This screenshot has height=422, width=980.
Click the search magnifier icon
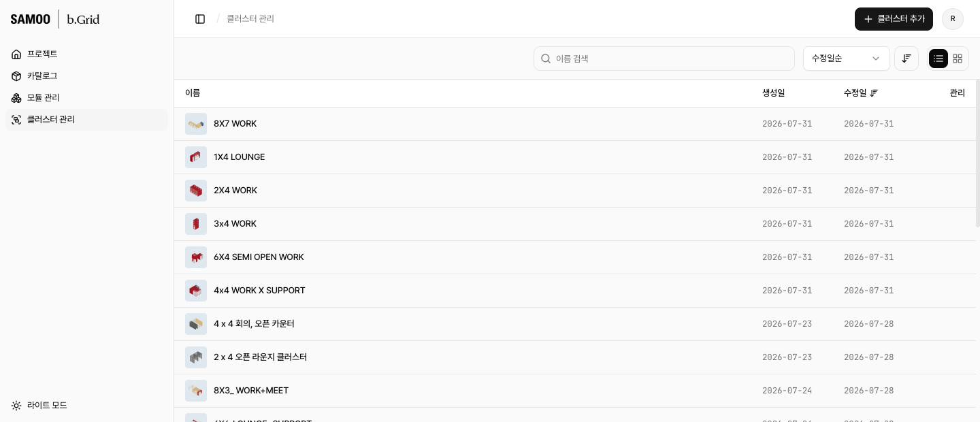546,59
